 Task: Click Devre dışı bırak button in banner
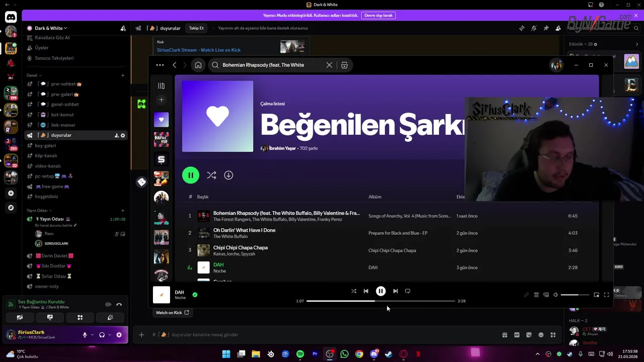coord(378,16)
